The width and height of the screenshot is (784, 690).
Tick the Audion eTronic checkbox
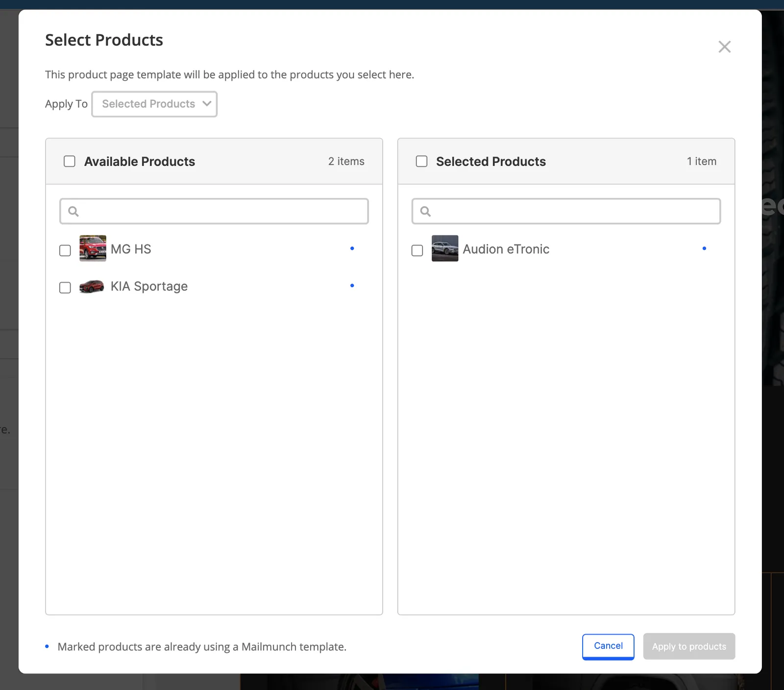coord(417,250)
